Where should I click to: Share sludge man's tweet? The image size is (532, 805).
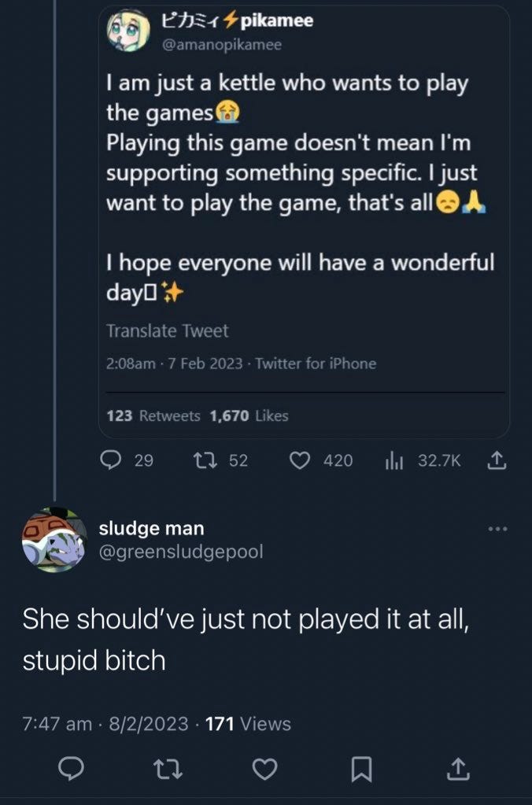(x=457, y=769)
